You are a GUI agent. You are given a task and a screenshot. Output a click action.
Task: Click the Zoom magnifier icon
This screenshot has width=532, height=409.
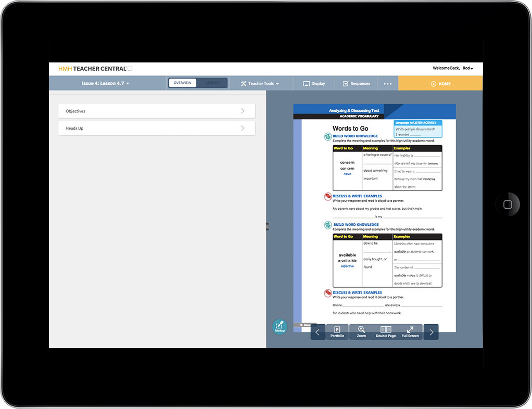[361, 331]
